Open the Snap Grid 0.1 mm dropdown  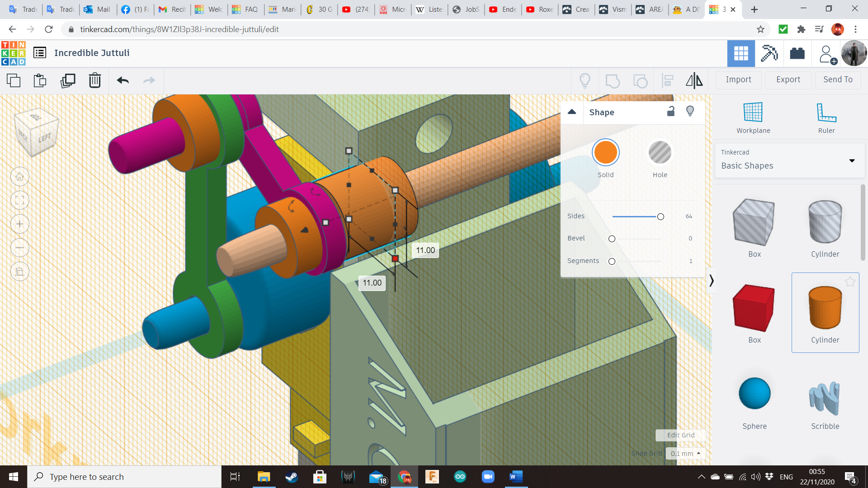point(685,453)
